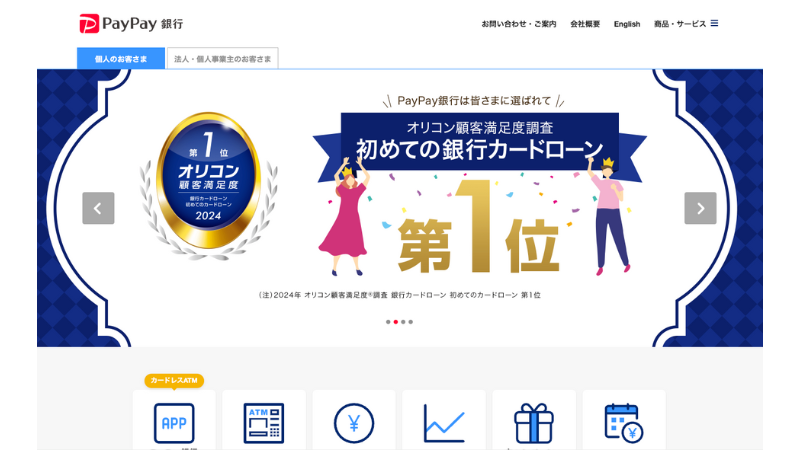Switch to 法人・個人事業主のお客さま tab
This screenshot has height=450, width=800.
click(222, 59)
